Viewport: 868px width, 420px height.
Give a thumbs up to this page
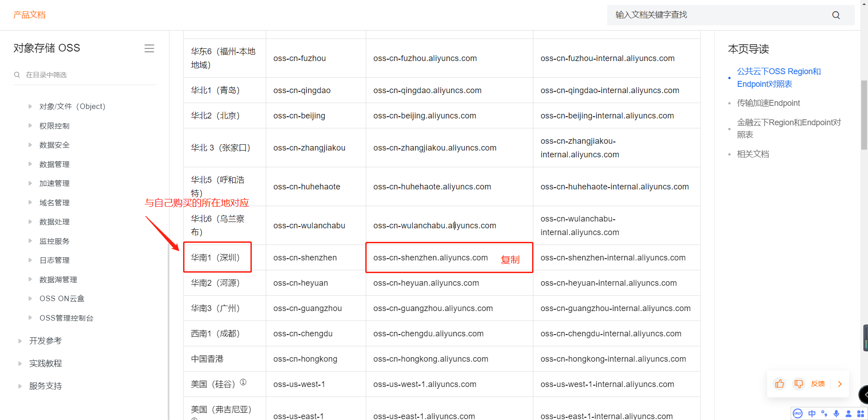pyautogui.click(x=780, y=384)
